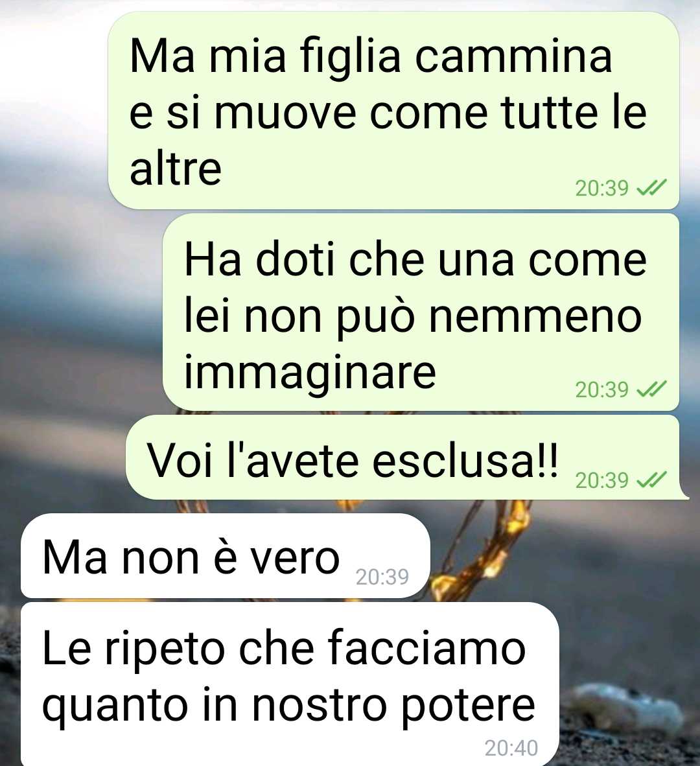Select the received message 'Ma non è vero'

coord(225,556)
